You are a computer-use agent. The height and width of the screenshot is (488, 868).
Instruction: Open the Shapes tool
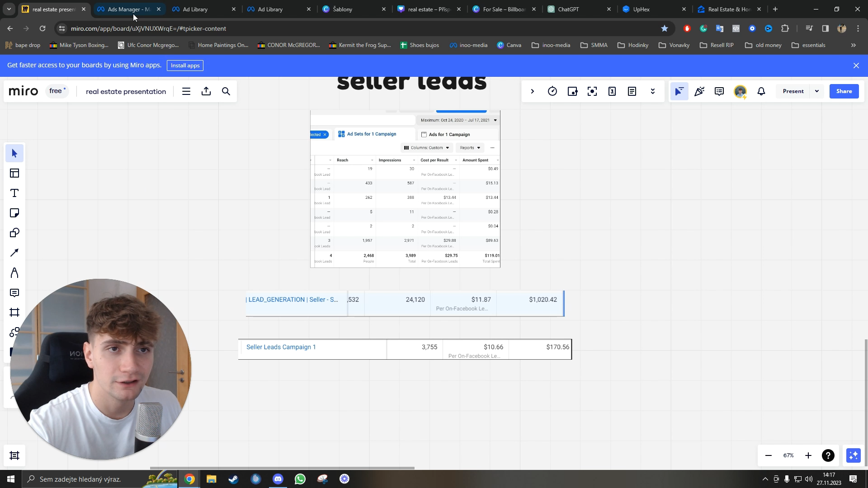click(14, 233)
